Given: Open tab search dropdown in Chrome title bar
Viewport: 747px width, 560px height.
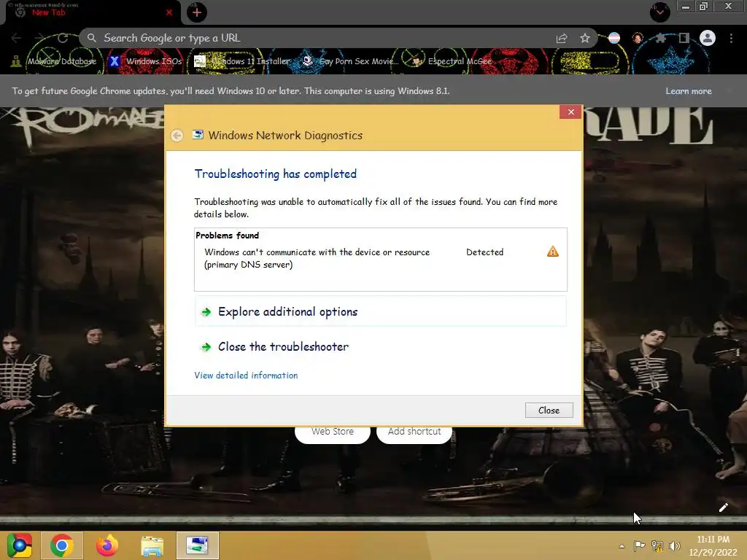Looking at the screenshot, I should [659, 12].
